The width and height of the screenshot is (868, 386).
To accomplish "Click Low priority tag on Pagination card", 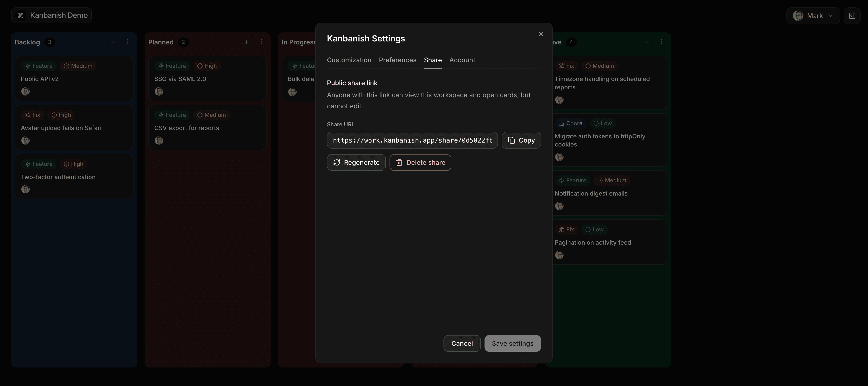I will click(594, 230).
